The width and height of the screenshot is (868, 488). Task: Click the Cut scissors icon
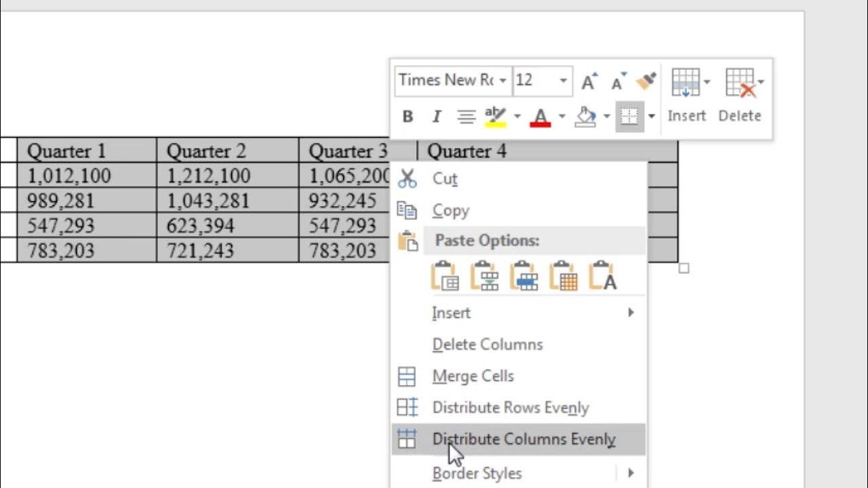point(408,178)
